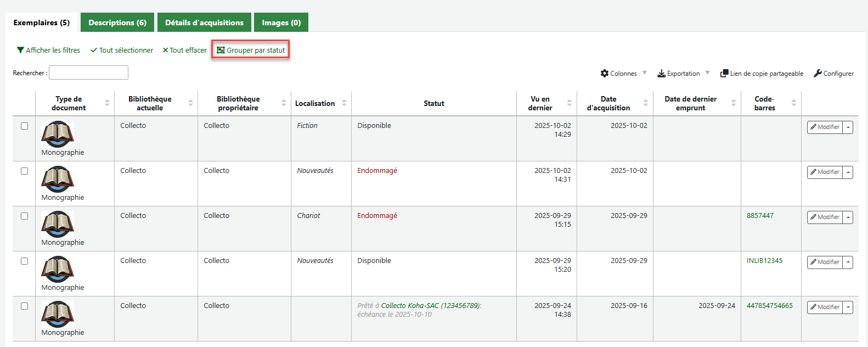Select checkbox of the Chariot location row
868x347 pixels.
[x=24, y=216]
